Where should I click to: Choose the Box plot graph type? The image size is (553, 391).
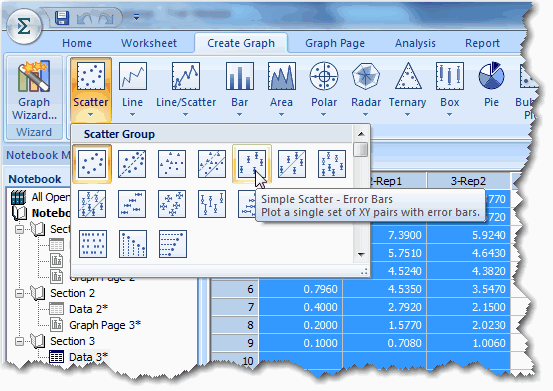[x=450, y=90]
